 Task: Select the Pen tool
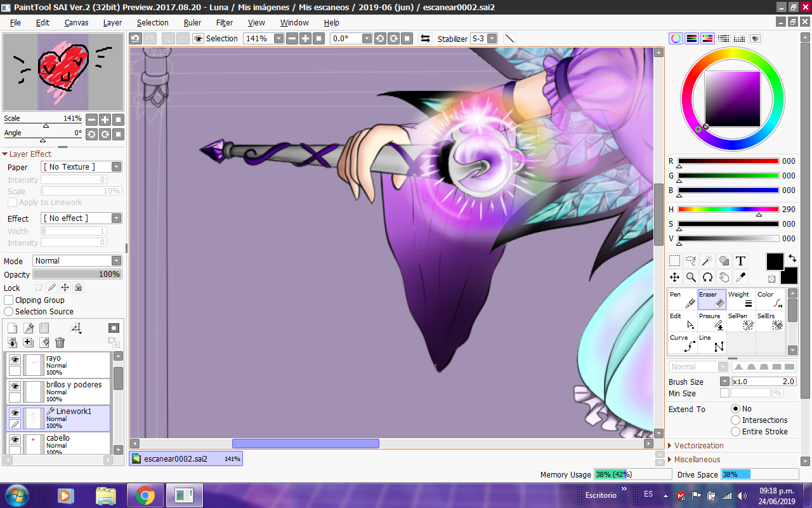pos(683,300)
